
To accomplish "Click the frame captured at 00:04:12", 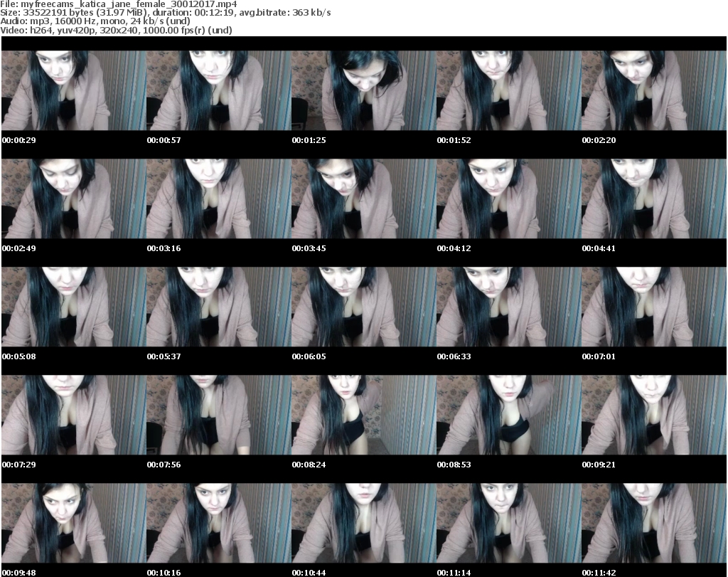I will [x=508, y=198].
